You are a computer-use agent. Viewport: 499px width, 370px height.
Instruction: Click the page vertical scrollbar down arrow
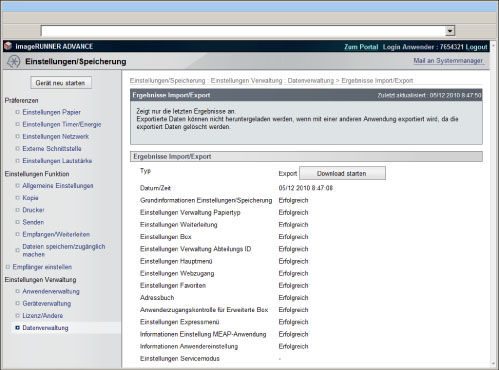click(x=494, y=364)
